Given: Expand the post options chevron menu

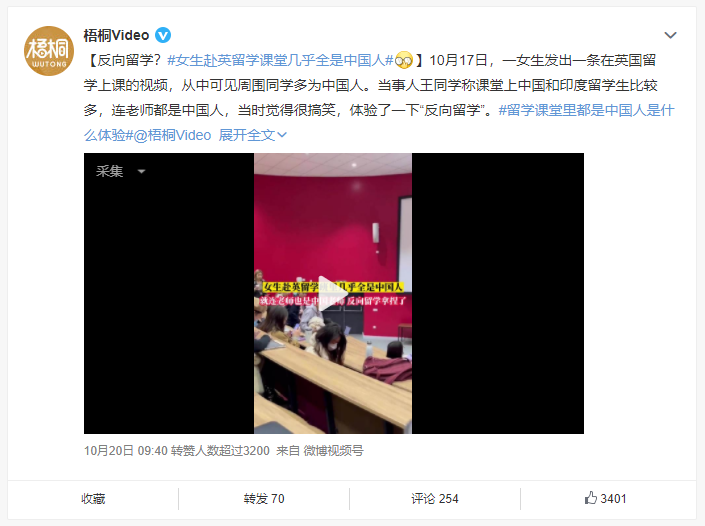Looking at the screenshot, I should coord(670,35).
